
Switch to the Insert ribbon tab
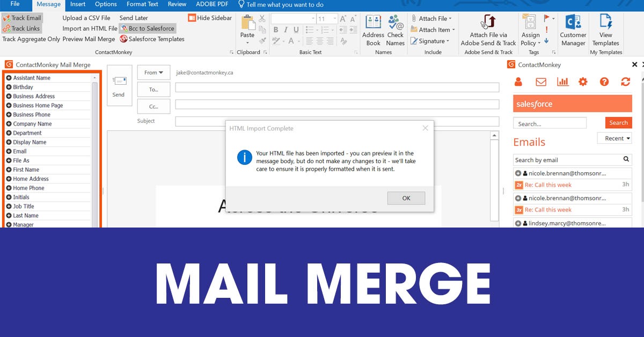click(x=77, y=4)
